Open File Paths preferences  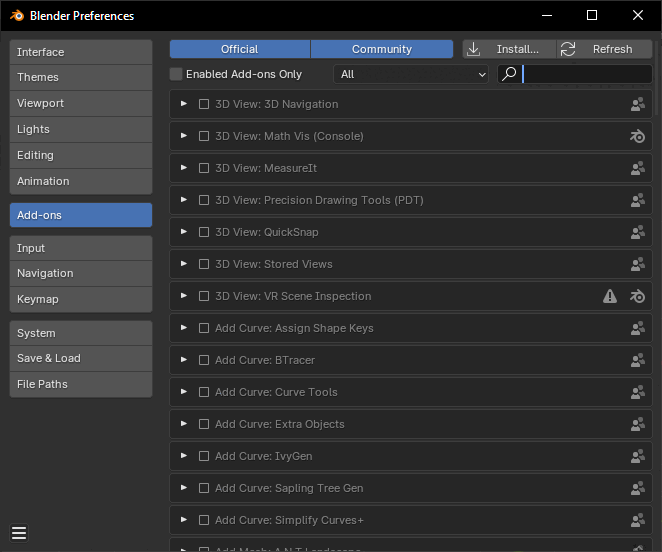pyautogui.click(x=81, y=384)
